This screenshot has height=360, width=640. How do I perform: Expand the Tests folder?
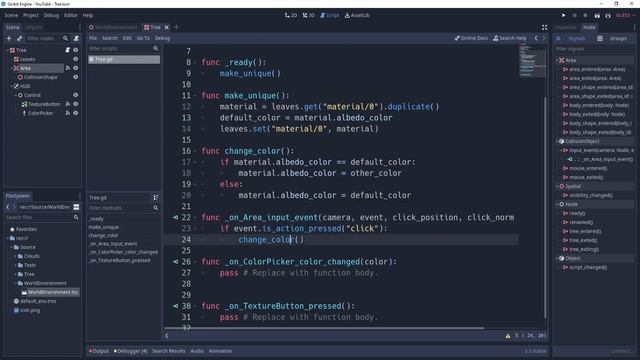pyautogui.click(x=16, y=265)
